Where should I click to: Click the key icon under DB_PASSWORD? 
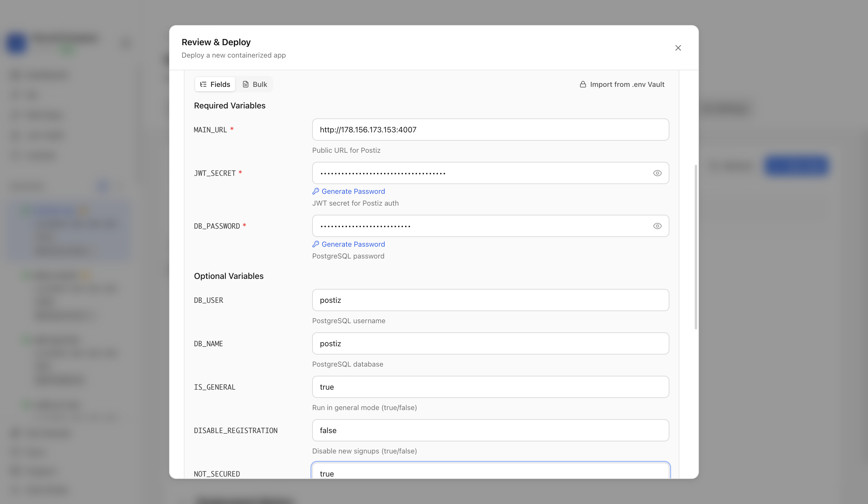(315, 244)
